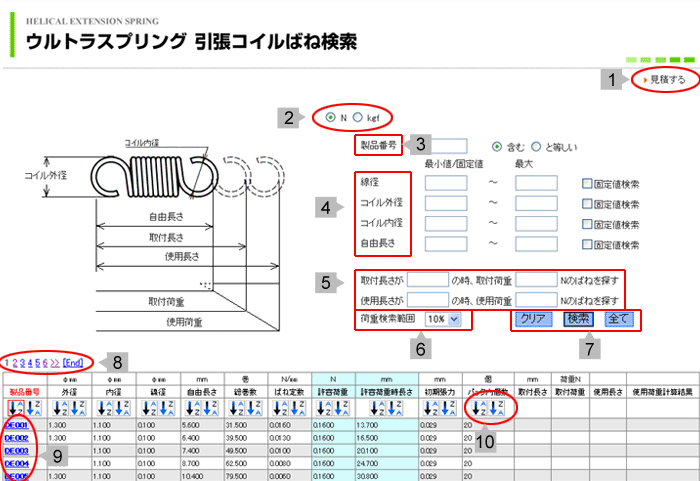Sort 初期張力 column ascending (A-Z)
The width and height of the screenshot is (700, 481).
point(431,408)
